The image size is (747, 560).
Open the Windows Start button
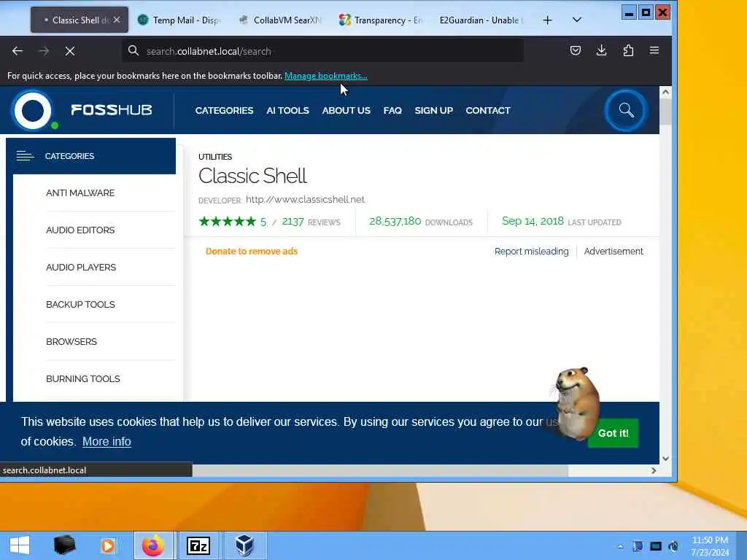[20, 545]
